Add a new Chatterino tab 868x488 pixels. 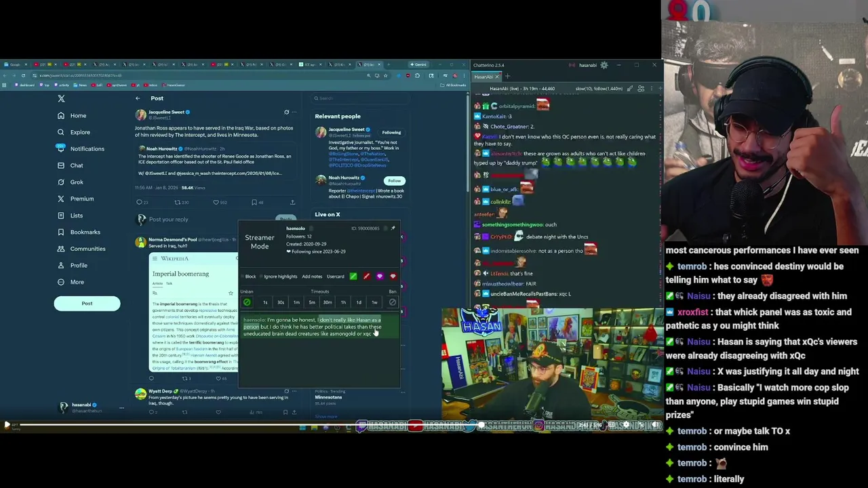click(507, 77)
